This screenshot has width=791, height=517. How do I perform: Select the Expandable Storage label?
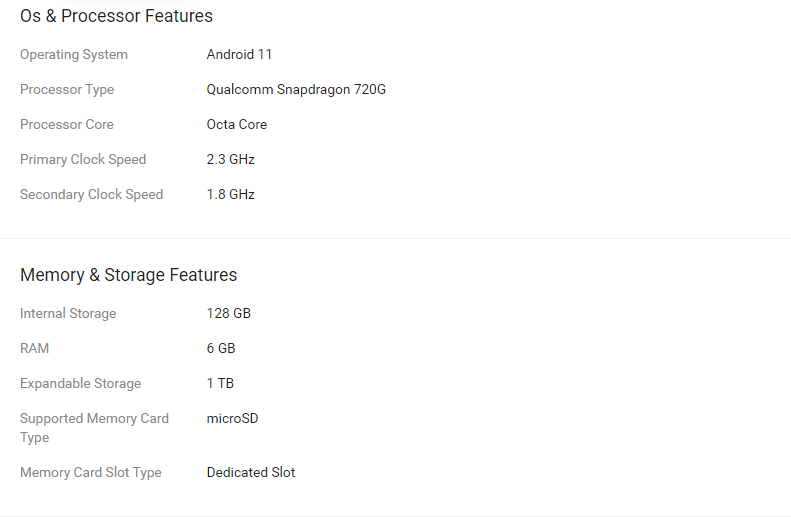[80, 384]
